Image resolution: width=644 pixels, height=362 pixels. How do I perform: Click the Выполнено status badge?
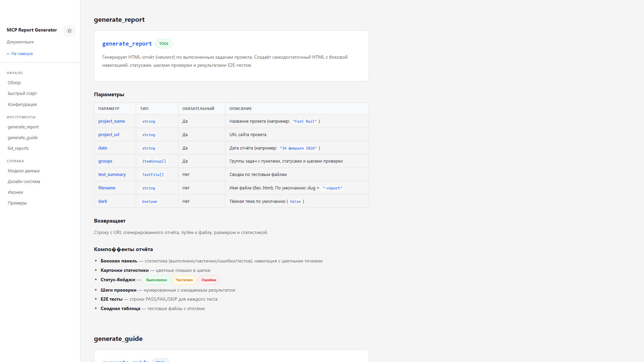click(x=156, y=280)
